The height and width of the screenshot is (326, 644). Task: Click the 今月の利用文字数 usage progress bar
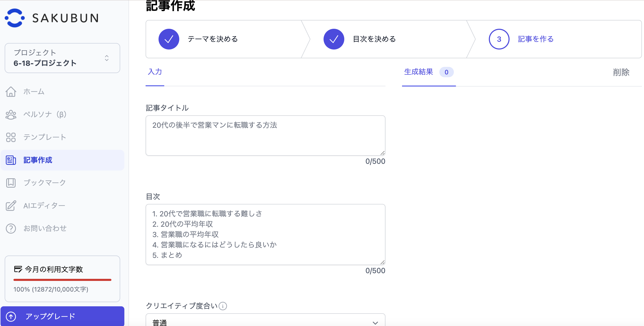(62, 280)
